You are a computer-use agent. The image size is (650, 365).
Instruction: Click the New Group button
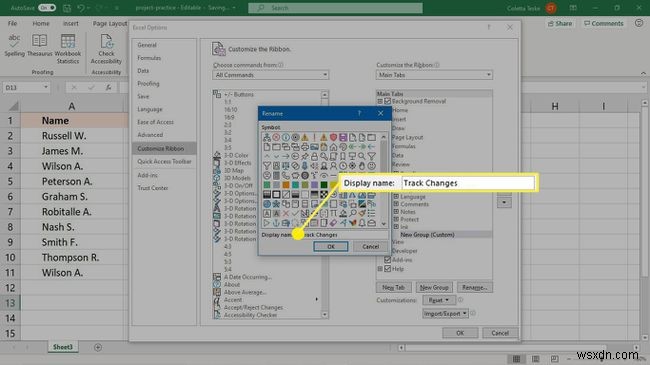pos(434,287)
